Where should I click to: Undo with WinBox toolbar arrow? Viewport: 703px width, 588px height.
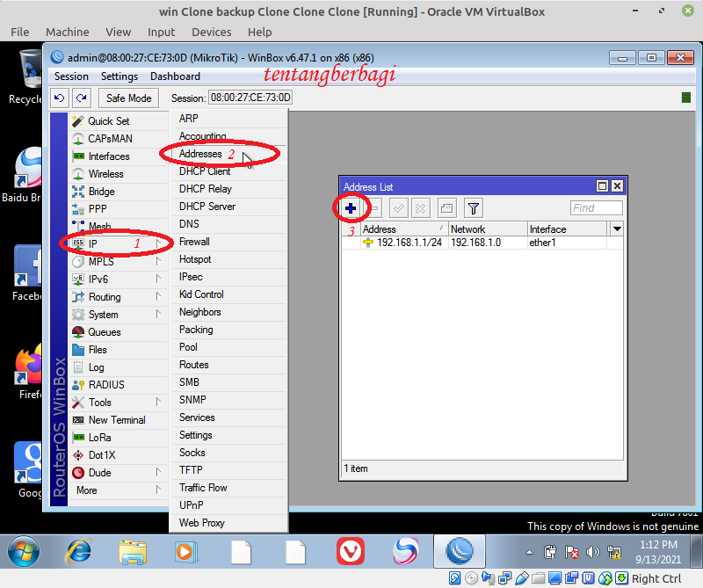tap(60, 98)
